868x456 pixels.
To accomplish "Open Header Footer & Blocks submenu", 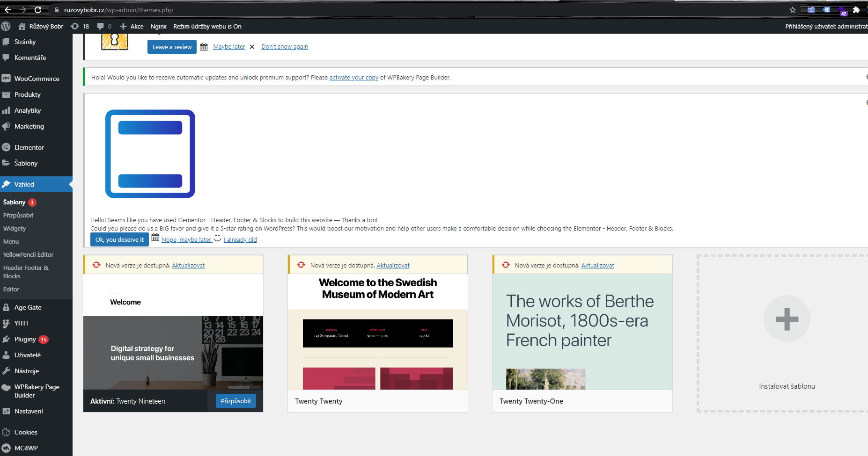I will 26,272.
